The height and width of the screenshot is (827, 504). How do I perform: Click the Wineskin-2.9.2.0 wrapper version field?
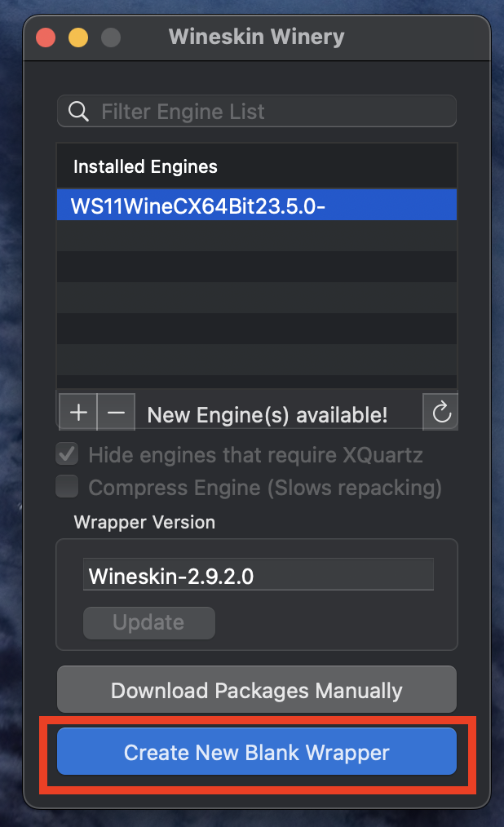pos(259,575)
